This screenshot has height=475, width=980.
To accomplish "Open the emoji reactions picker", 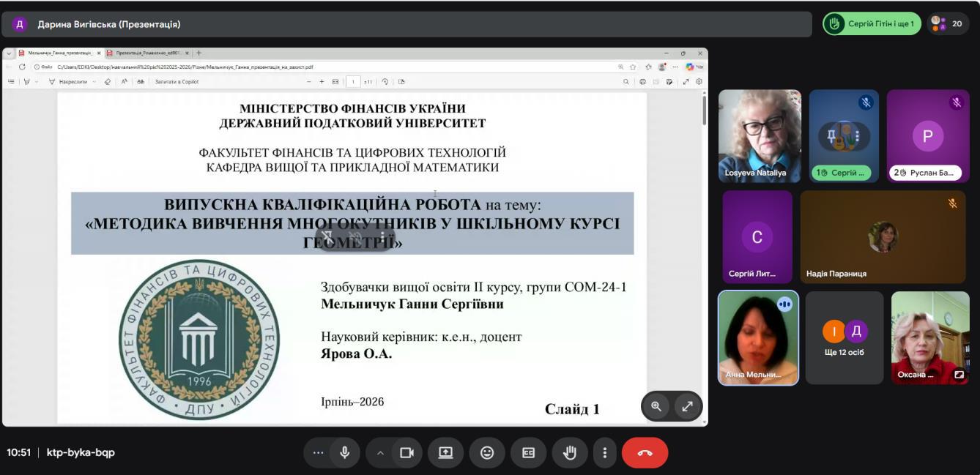I will [487, 452].
